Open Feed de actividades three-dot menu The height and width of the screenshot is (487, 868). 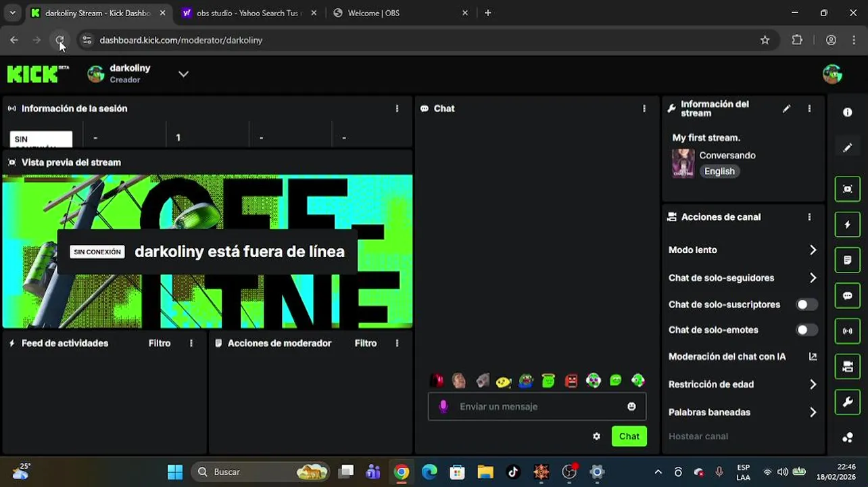[x=191, y=344]
